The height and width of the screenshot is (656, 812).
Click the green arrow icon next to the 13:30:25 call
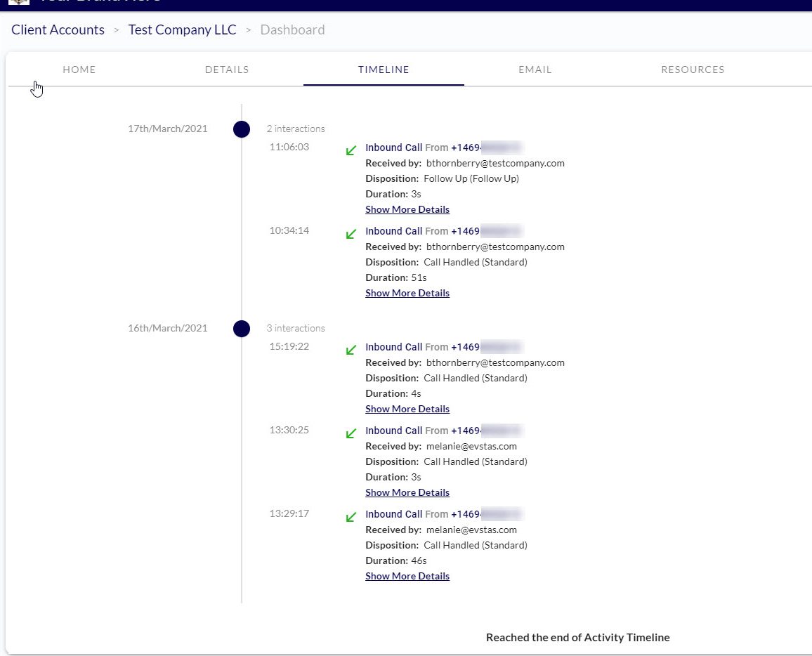(351, 433)
